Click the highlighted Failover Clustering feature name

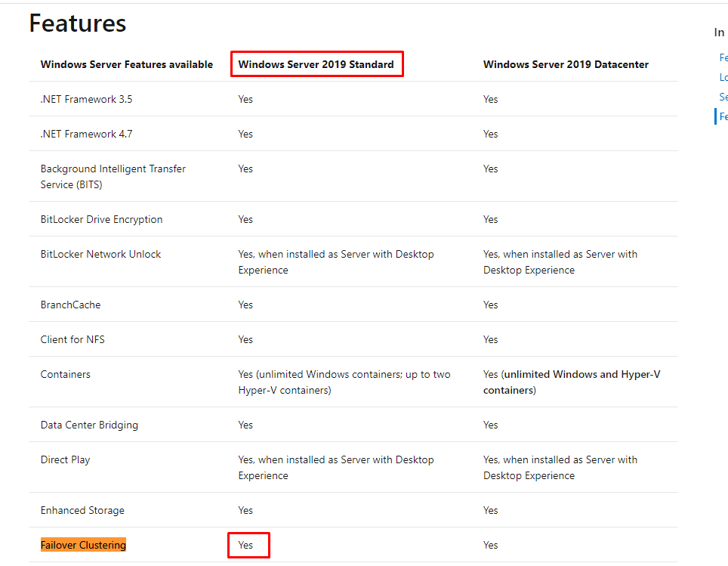(83, 545)
